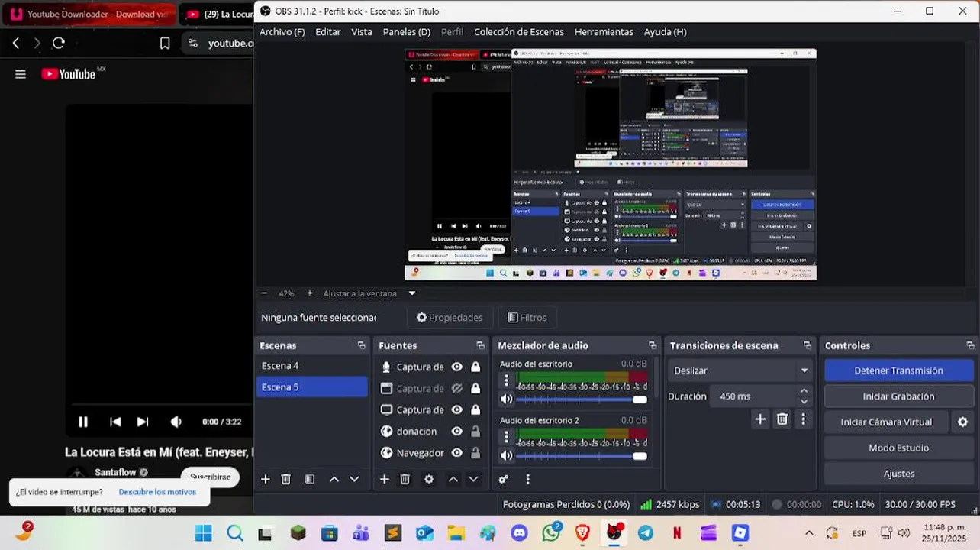Enable Modo Estudio
This screenshot has height=550, width=980.
coord(898,448)
